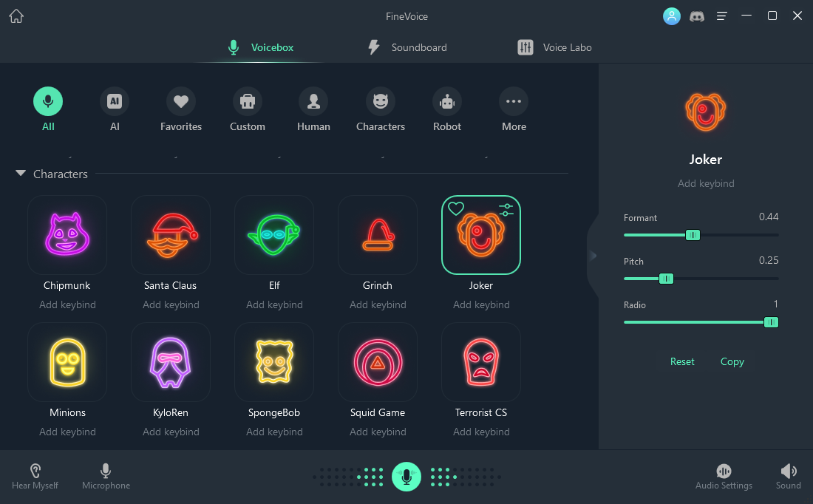Select the Terrorist CS voice icon
813x504 pixels.
coord(481,362)
